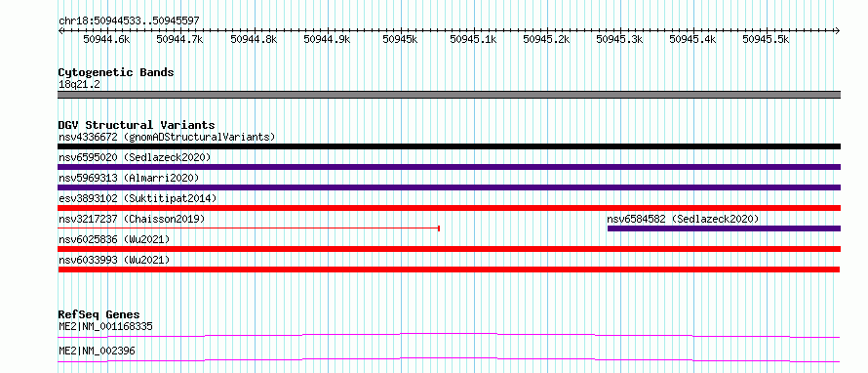Open nsv6033993 Wu2021 label
Viewport: 868px width, 373px height.
click(x=114, y=260)
